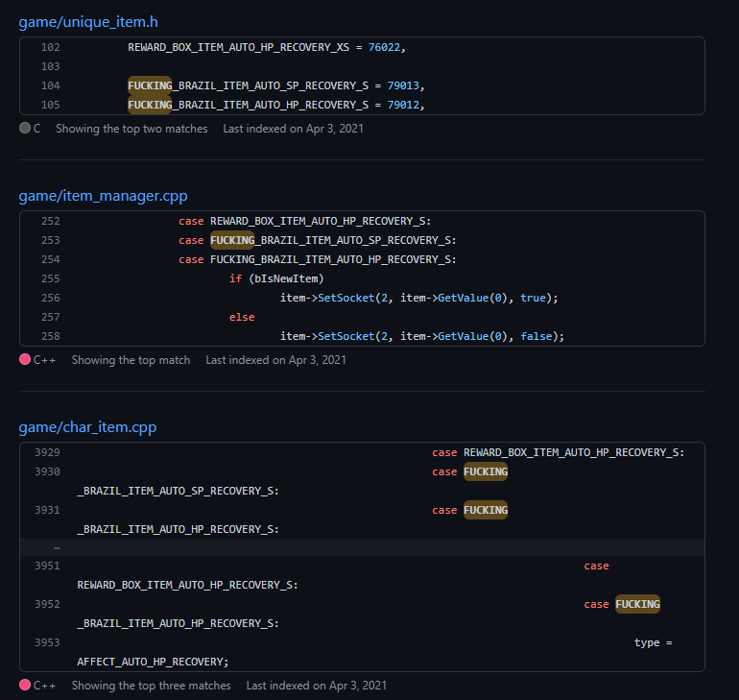The image size is (739, 700).
Task: Click the highlighted match on line 253
Action: click(232, 240)
